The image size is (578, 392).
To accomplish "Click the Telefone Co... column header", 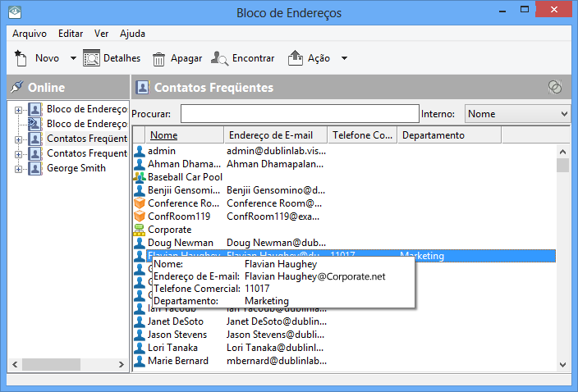I will (362, 135).
